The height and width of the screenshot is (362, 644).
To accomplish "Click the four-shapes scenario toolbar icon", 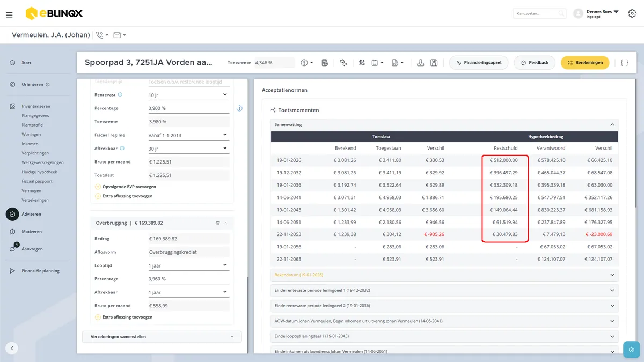I will click(x=362, y=63).
